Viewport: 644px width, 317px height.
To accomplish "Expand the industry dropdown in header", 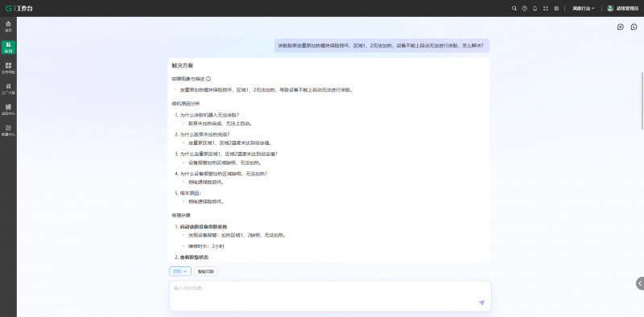I will coord(584,8).
